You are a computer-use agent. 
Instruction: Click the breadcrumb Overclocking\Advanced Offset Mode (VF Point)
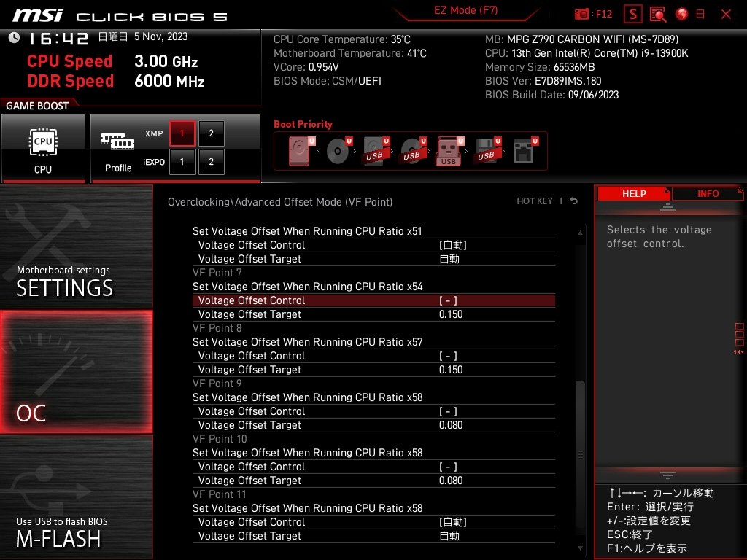(x=280, y=202)
